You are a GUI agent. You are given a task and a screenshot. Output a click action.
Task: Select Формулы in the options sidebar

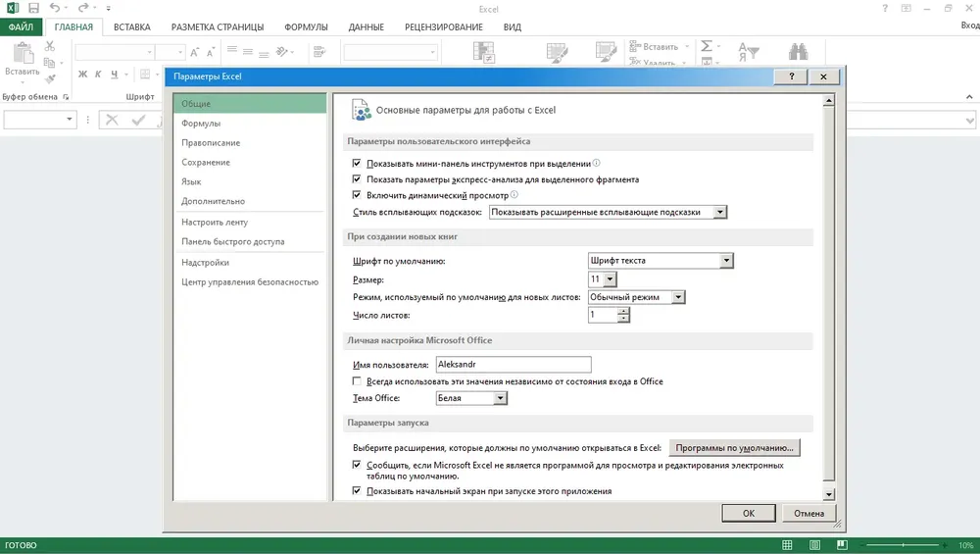point(250,124)
